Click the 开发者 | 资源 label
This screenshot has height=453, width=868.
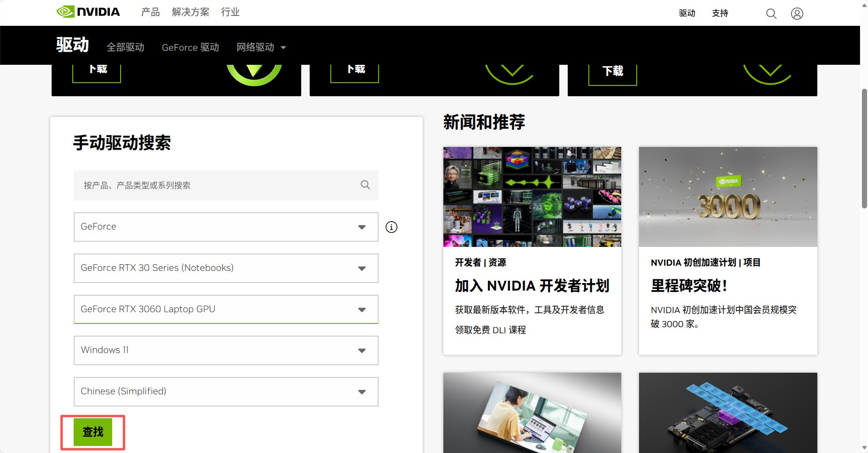point(480,262)
